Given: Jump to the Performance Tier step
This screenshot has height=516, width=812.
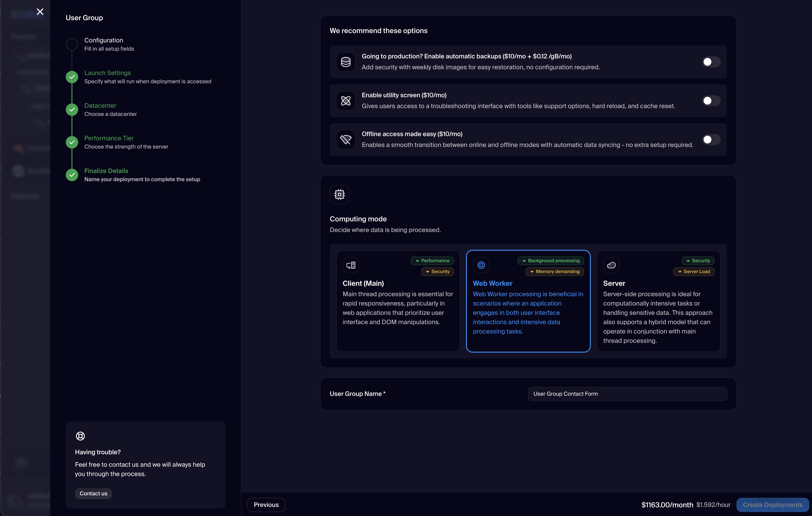Looking at the screenshot, I should [x=109, y=138].
